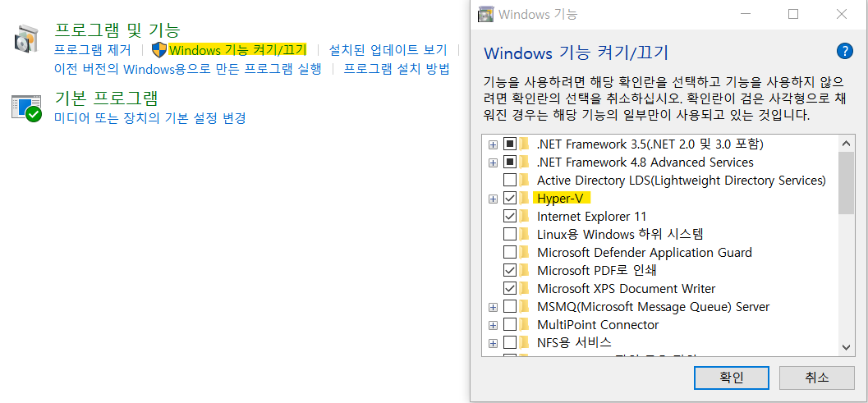Enable the MSMQ Server checkbox
This screenshot has width=868, height=403.
[x=510, y=307]
